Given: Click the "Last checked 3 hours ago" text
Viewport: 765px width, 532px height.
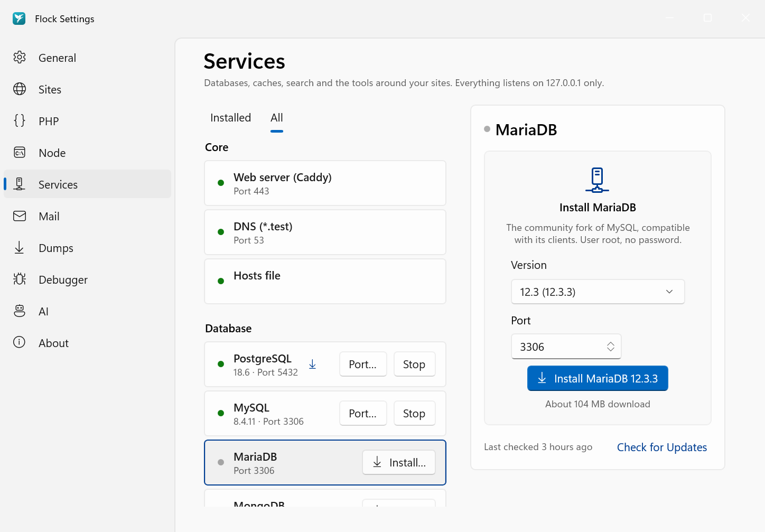Looking at the screenshot, I should [538, 447].
